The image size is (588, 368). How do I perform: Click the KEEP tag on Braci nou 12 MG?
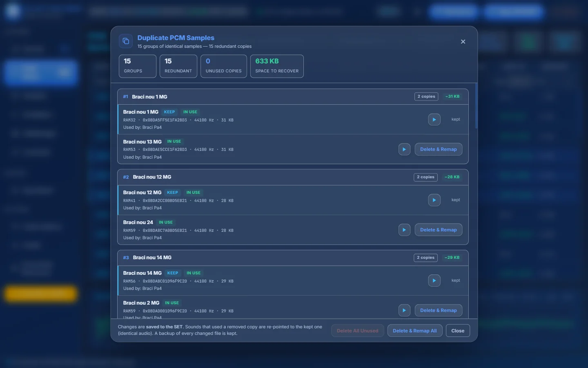point(172,193)
